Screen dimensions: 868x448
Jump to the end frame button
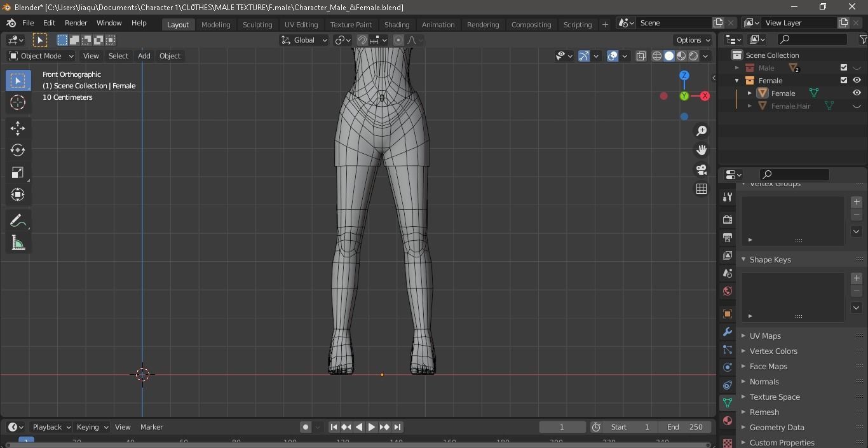(x=398, y=427)
